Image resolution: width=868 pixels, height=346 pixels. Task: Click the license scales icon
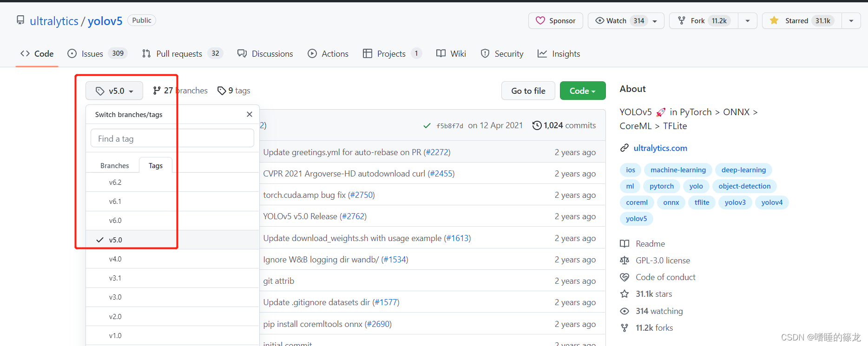[625, 261]
